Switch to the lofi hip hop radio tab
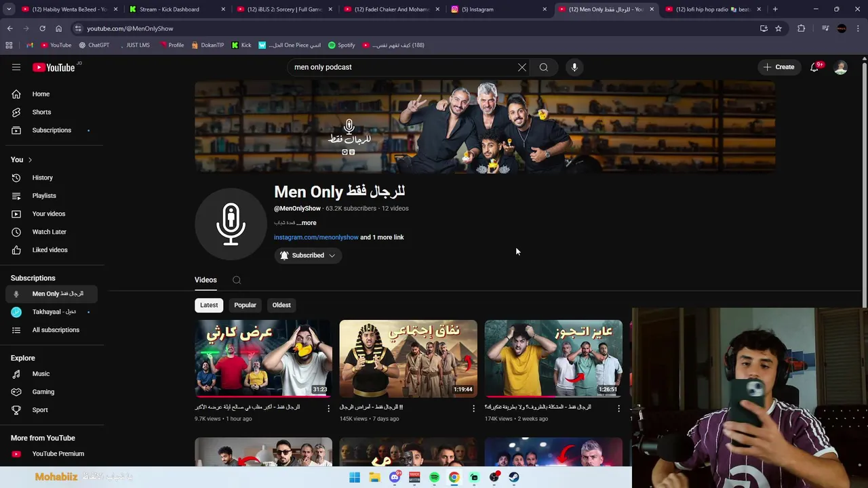Image resolution: width=868 pixels, height=488 pixels. tap(711, 9)
